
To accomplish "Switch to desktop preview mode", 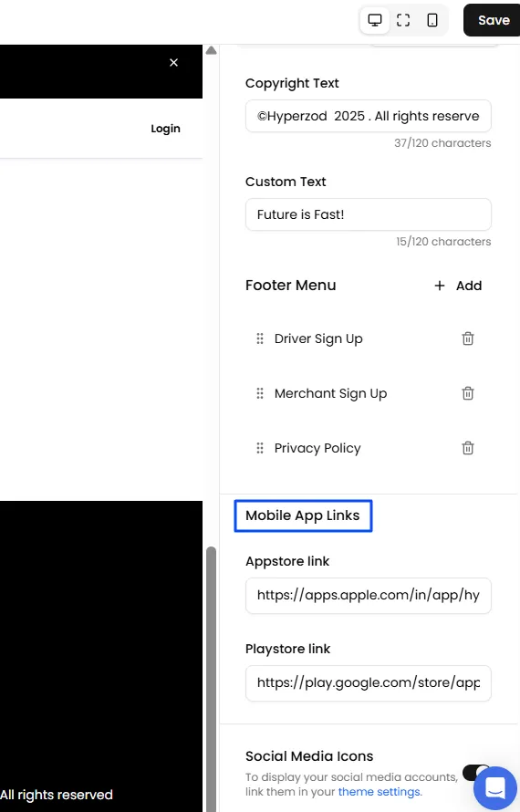I will [x=374, y=20].
